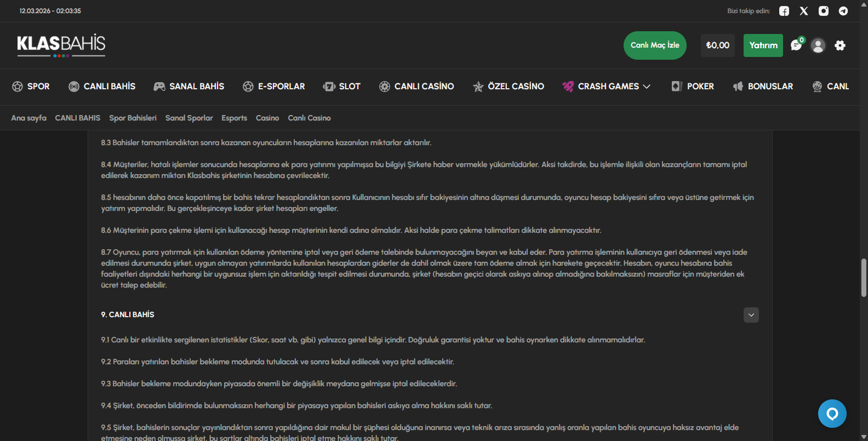The image size is (868, 441).
Task: Open the Instagram social icon
Action: click(x=824, y=11)
